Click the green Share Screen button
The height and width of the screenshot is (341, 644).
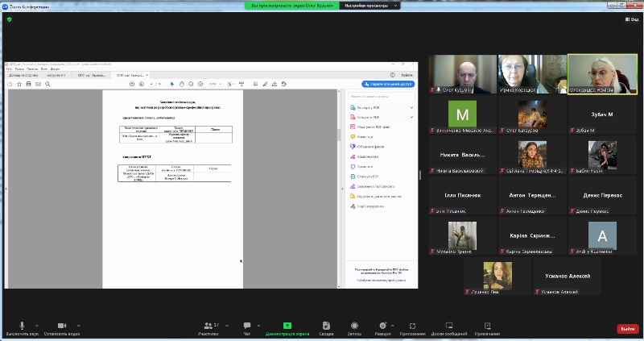287,326
